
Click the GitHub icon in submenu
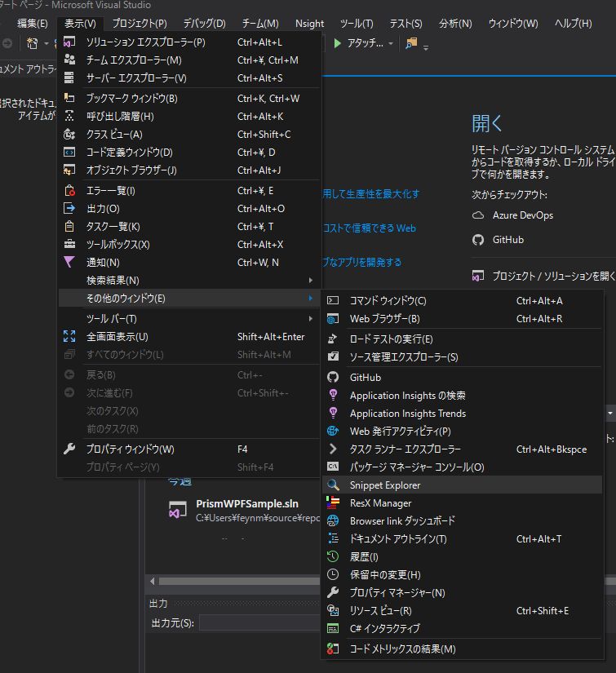(x=333, y=377)
